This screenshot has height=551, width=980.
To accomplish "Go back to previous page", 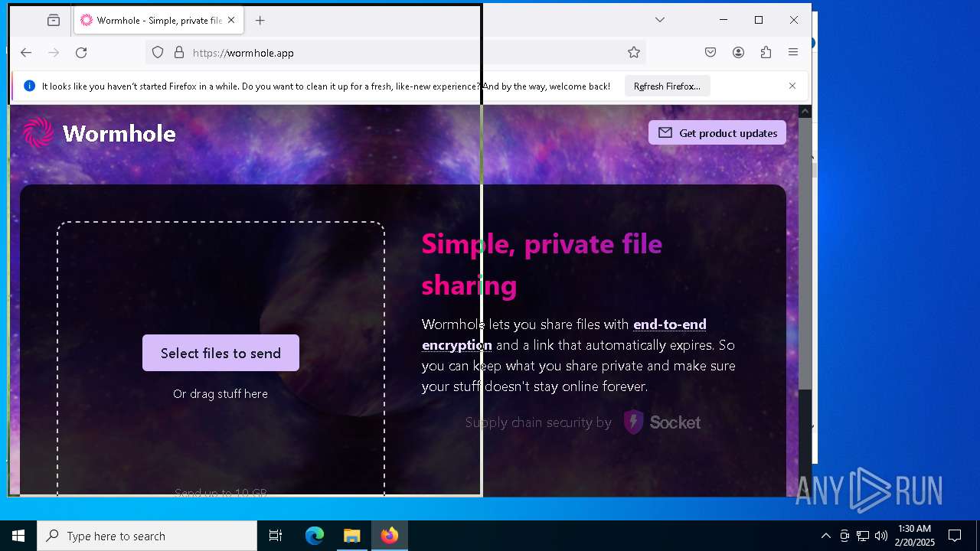I will [x=26, y=53].
